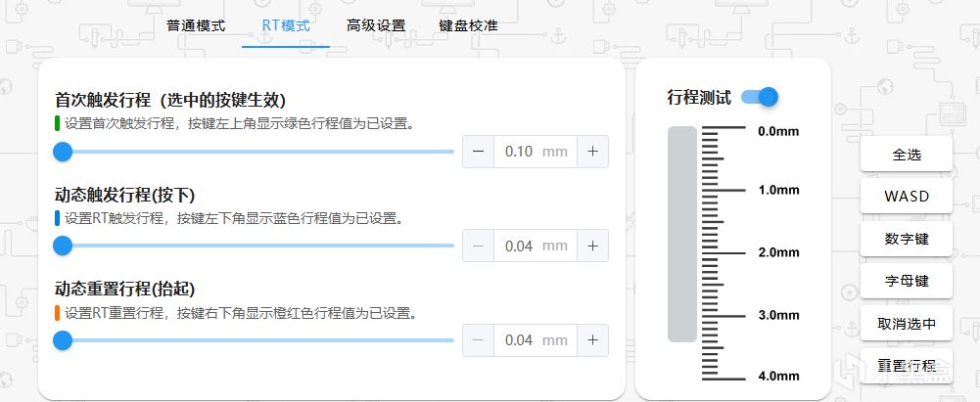
Task: Select WASD keys button
Action: click(x=906, y=197)
